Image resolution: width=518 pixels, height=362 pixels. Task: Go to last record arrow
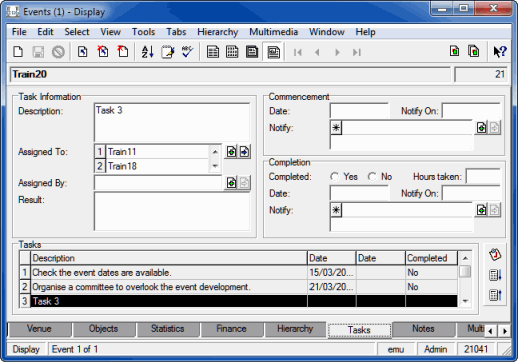(x=357, y=52)
